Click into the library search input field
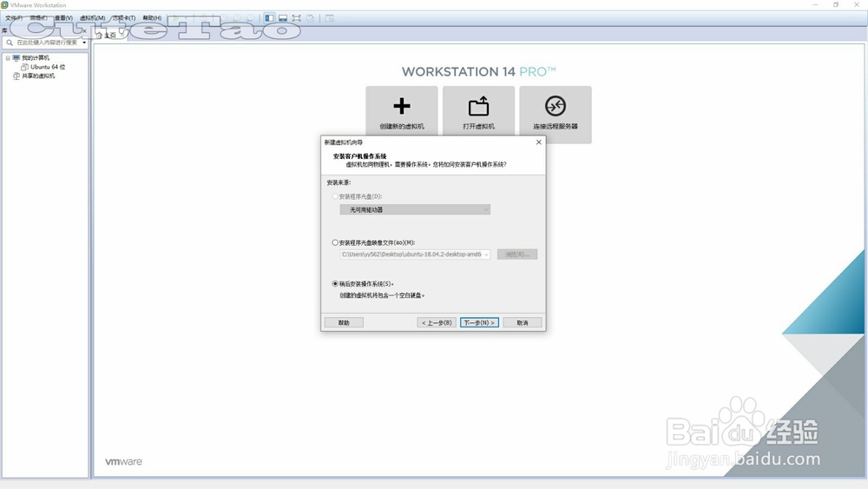868x489 pixels. click(47, 42)
